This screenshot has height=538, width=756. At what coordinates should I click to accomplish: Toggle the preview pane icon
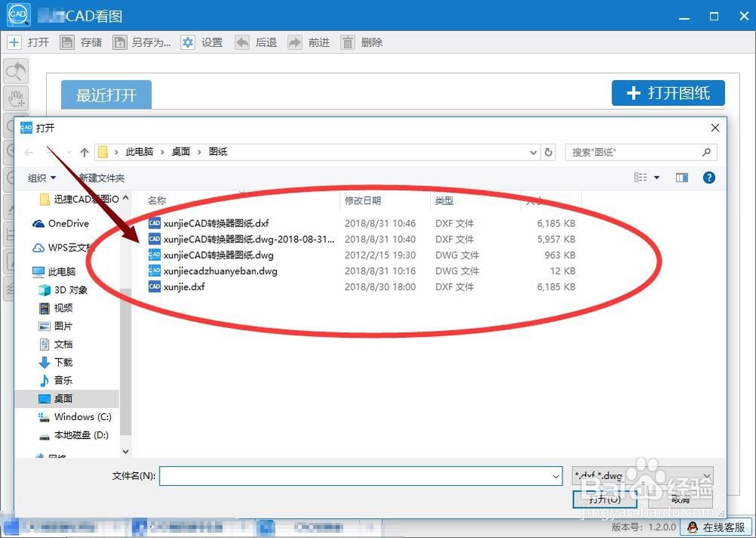pos(682,178)
